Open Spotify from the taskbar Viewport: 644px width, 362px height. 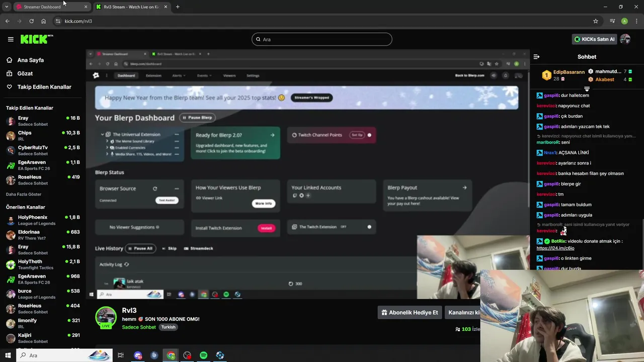(203, 355)
